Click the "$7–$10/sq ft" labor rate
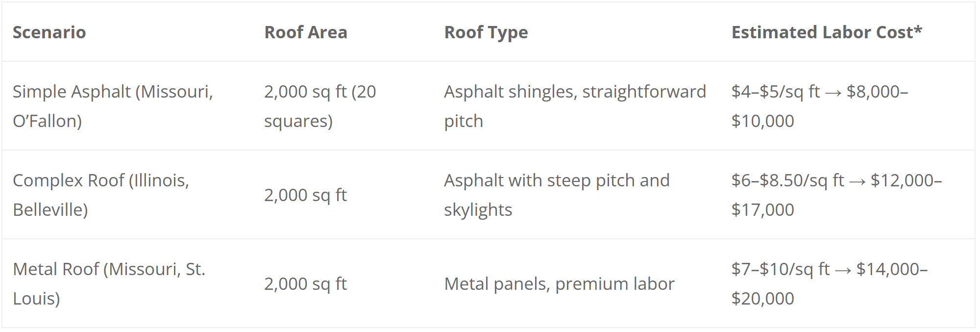Image resolution: width=980 pixels, height=332 pixels. [780, 269]
